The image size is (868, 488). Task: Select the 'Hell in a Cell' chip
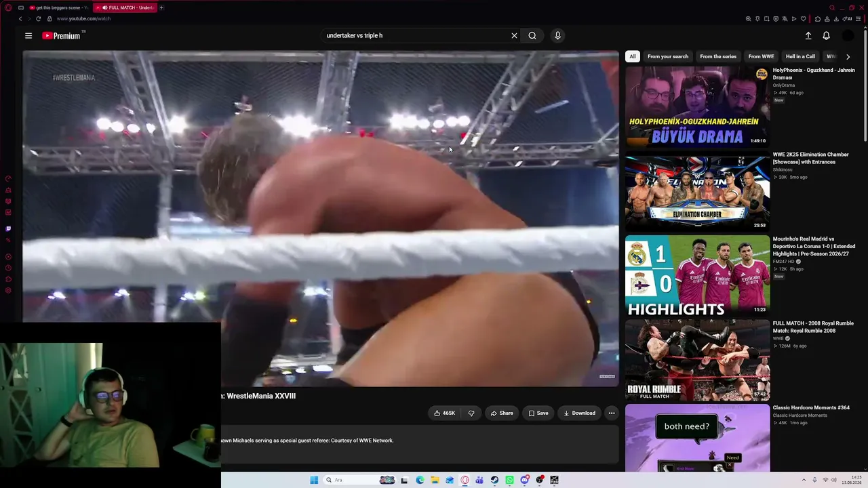[x=800, y=57]
